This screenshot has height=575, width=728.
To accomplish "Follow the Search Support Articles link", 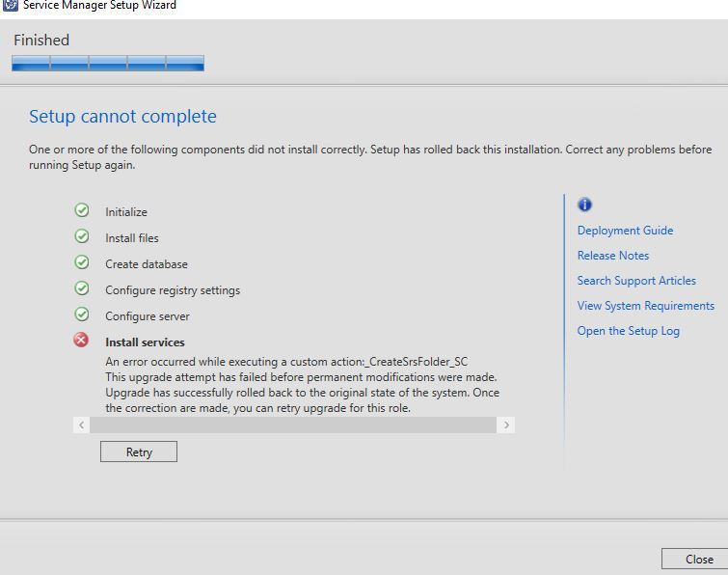I will coord(636,281).
